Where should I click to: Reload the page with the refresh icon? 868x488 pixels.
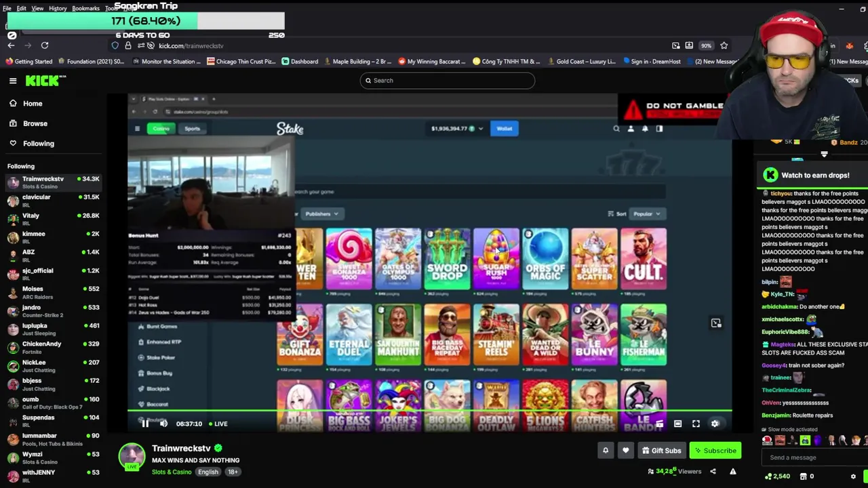[x=45, y=45]
